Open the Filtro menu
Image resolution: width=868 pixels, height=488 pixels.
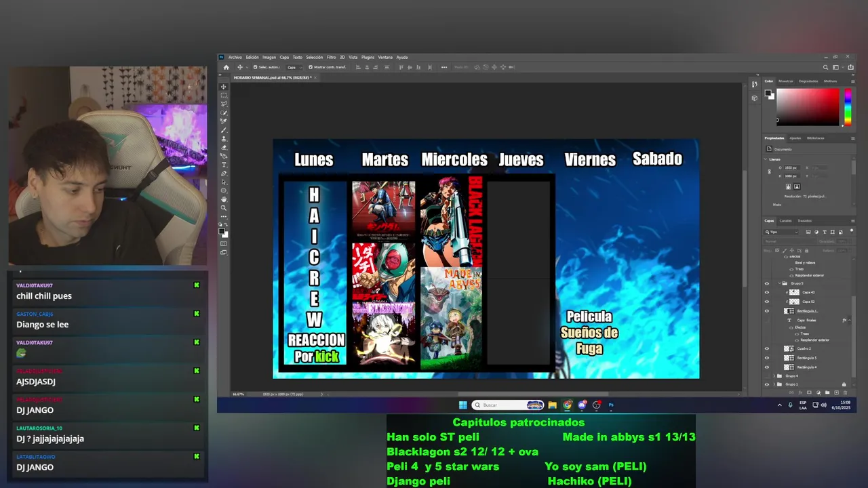[331, 57]
